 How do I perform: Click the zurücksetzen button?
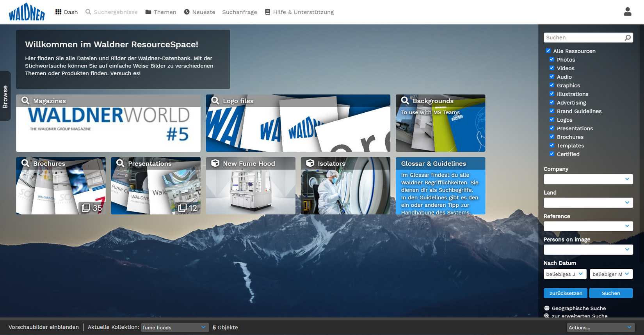(x=566, y=293)
